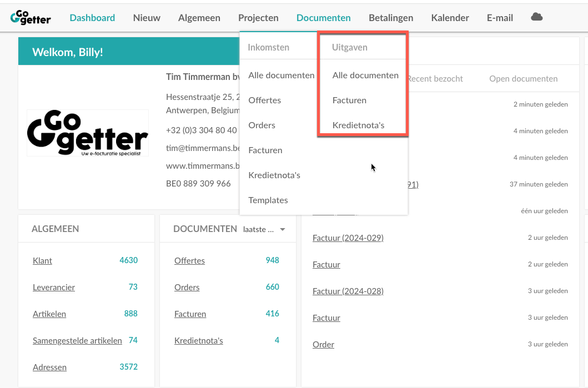This screenshot has width=588, height=388.
Task: Open the Betalingen menu
Action: (x=391, y=18)
